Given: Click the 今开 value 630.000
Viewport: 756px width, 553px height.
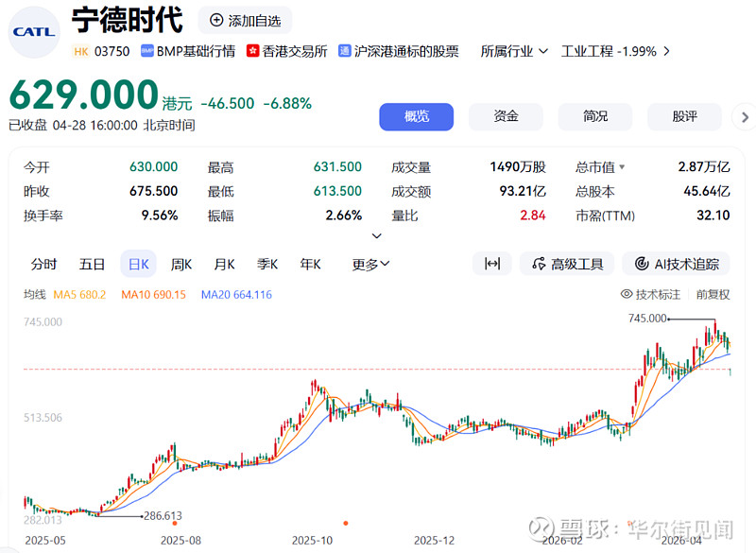Looking at the screenshot, I should coord(153,166).
